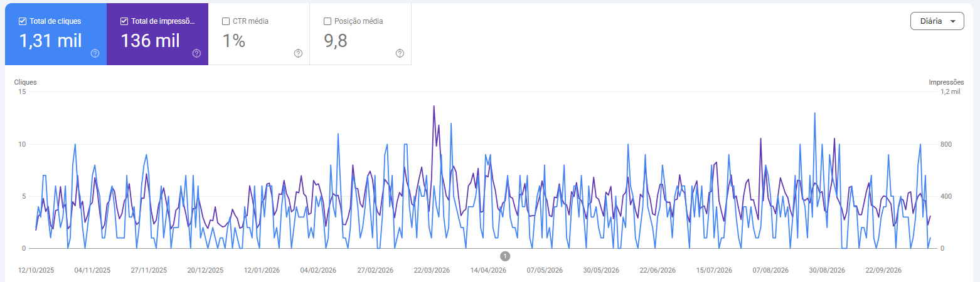Enable the CTR média checkbox
This screenshot has width=980, height=282.
tap(226, 21)
